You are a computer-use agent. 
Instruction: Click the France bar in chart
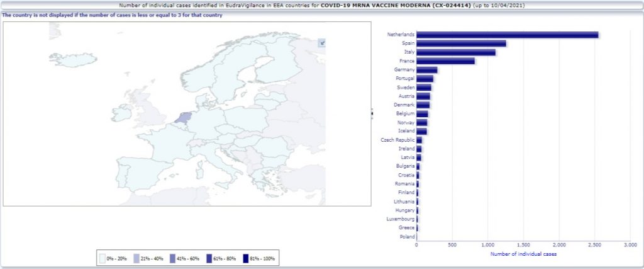(446, 61)
